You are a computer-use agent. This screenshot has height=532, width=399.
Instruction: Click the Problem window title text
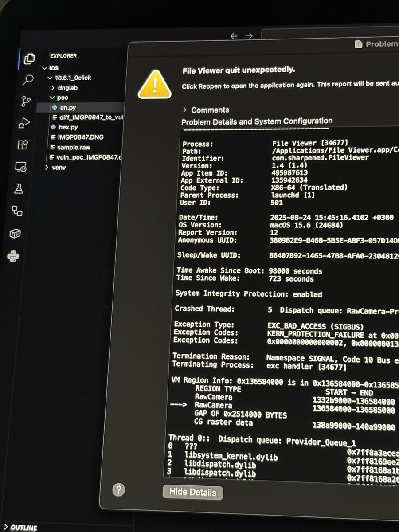pyautogui.click(x=381, y=44)
